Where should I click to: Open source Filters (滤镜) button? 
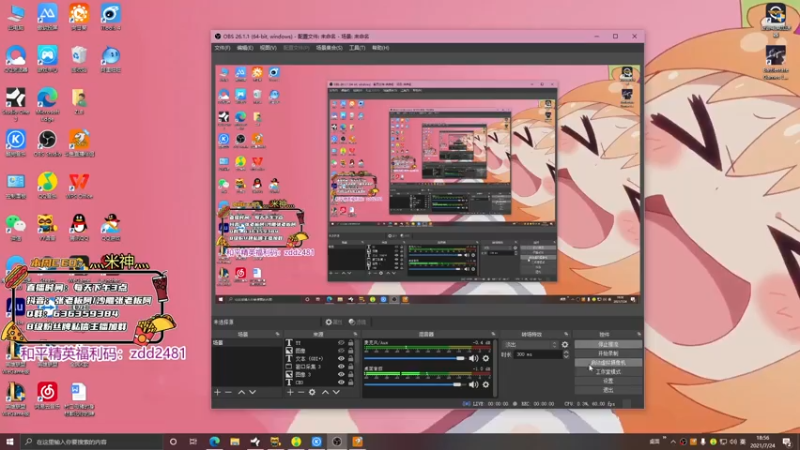point(358,322)
